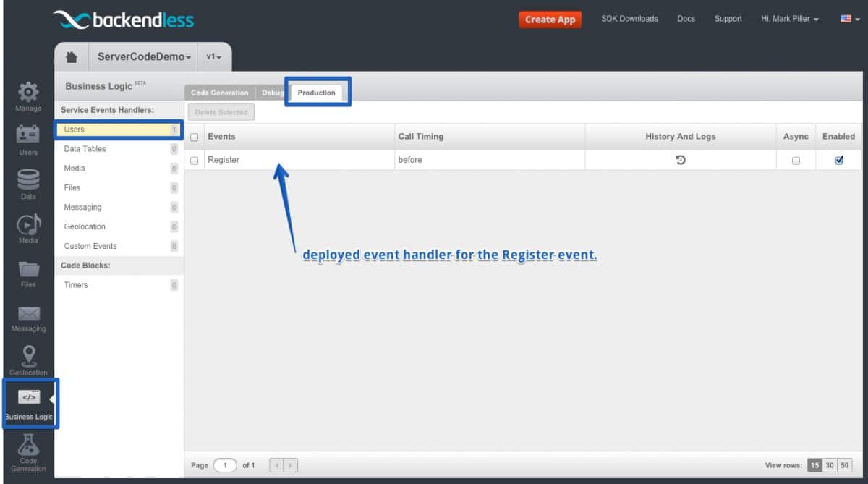
Task: Click the Register event name cell
Action: (298, 160)
